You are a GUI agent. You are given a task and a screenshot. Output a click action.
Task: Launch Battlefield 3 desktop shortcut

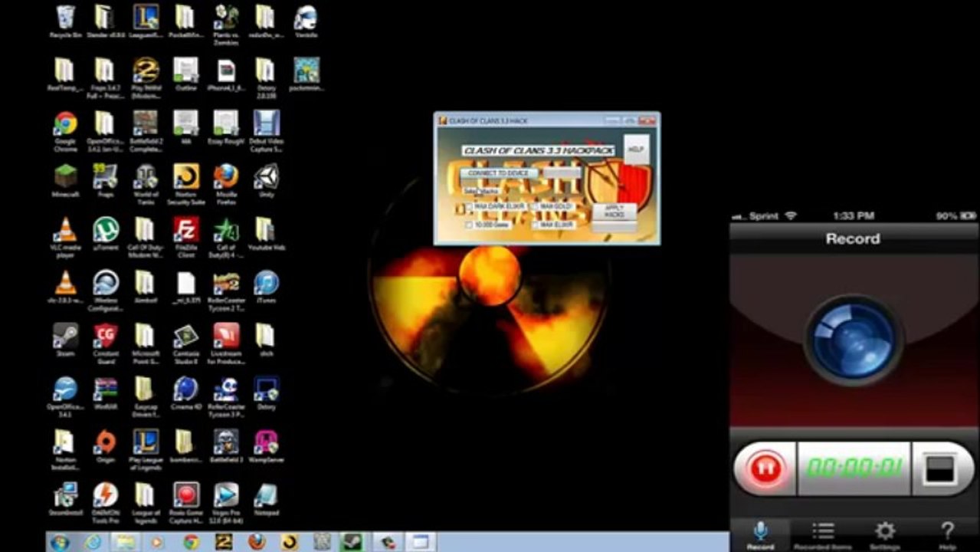(x=225, y=447)
